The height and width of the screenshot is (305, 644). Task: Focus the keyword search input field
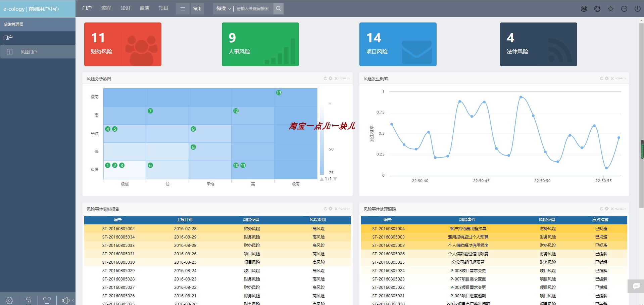pos(254,8)
